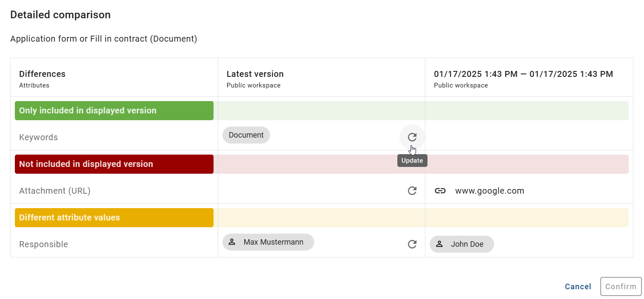Select the Document keyword chip
This screenshot has width=644, height=299.
point(246,135)
